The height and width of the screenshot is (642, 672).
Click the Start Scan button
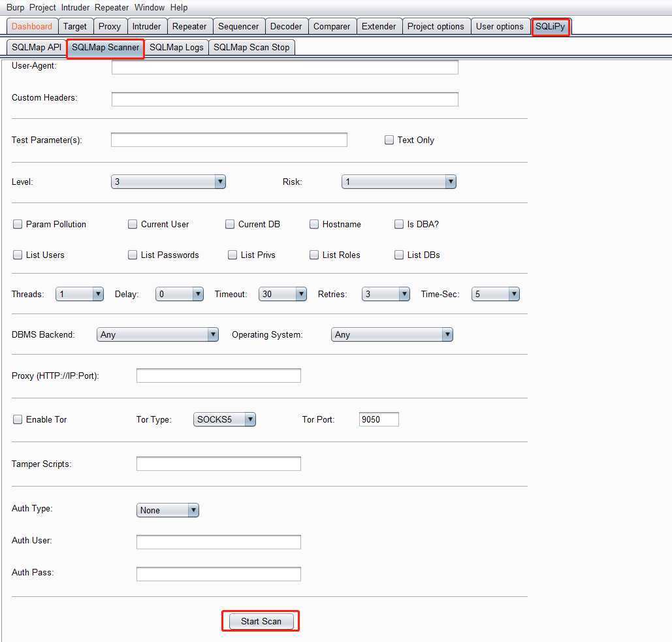261,622
